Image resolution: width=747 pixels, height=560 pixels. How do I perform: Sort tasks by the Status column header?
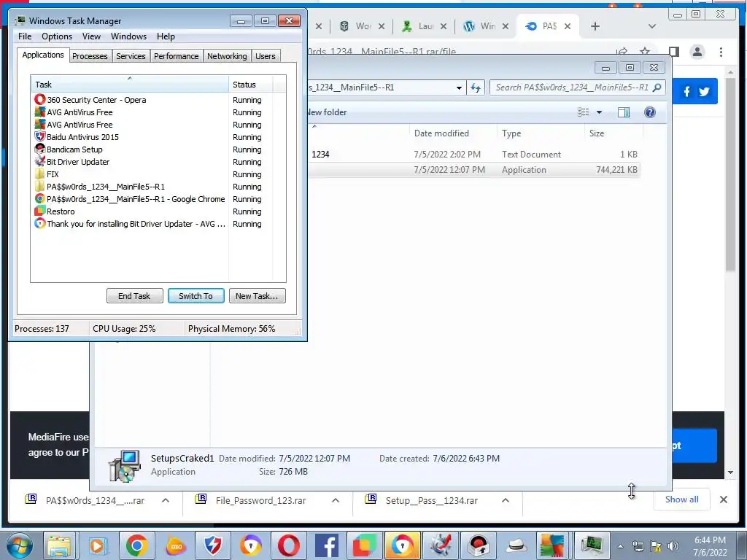(x=250, y=85)
